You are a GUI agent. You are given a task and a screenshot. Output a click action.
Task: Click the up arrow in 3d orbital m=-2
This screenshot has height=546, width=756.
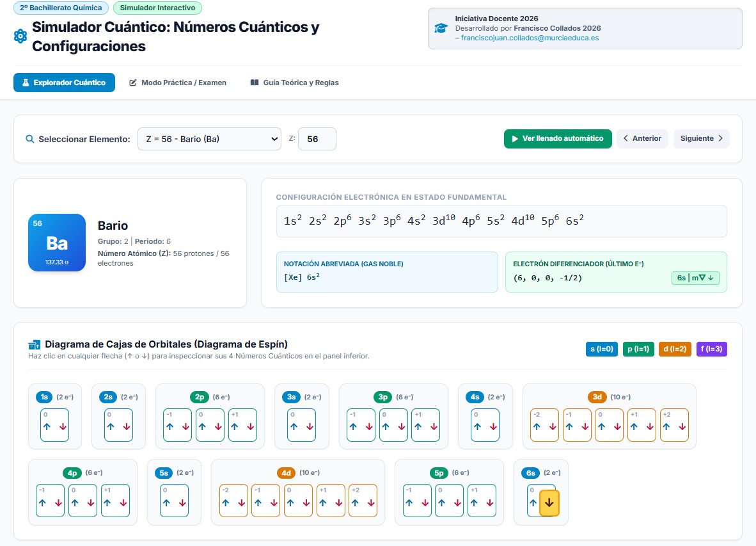(x=537, y=426)
